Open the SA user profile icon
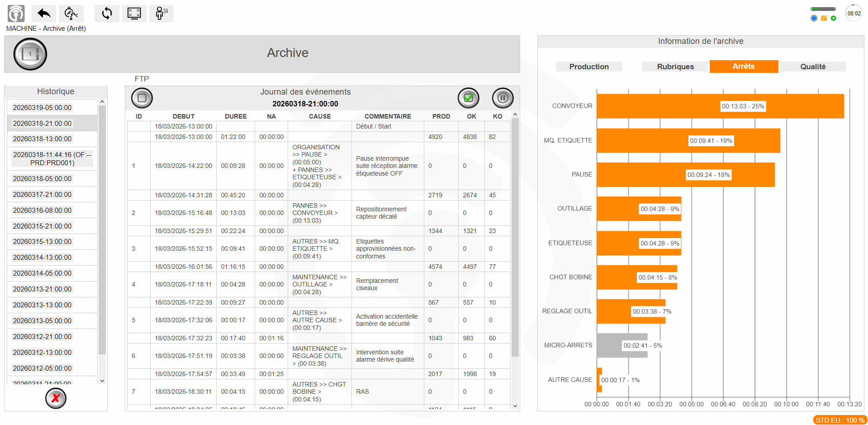 (x=161, y=14)
